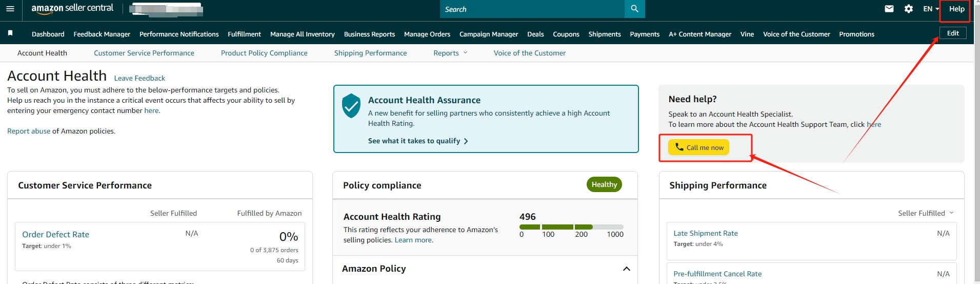Open Voice of the Customer in top navigation
The width and height of the screenshot is (980, 284).
point(796,34)
